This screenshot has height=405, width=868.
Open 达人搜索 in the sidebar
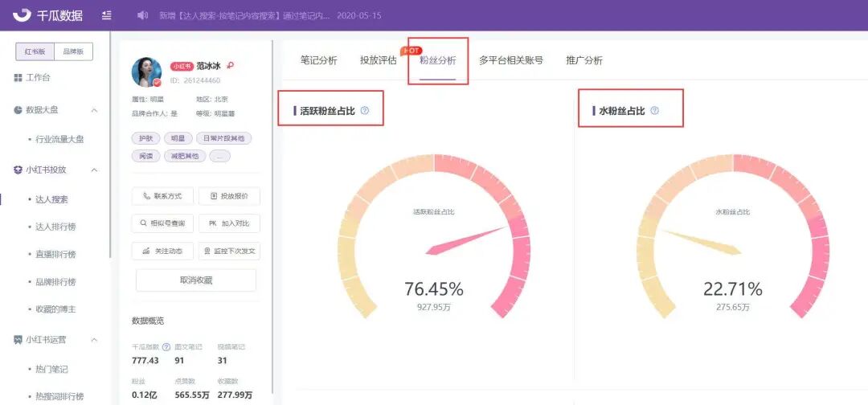pos(51,199)
